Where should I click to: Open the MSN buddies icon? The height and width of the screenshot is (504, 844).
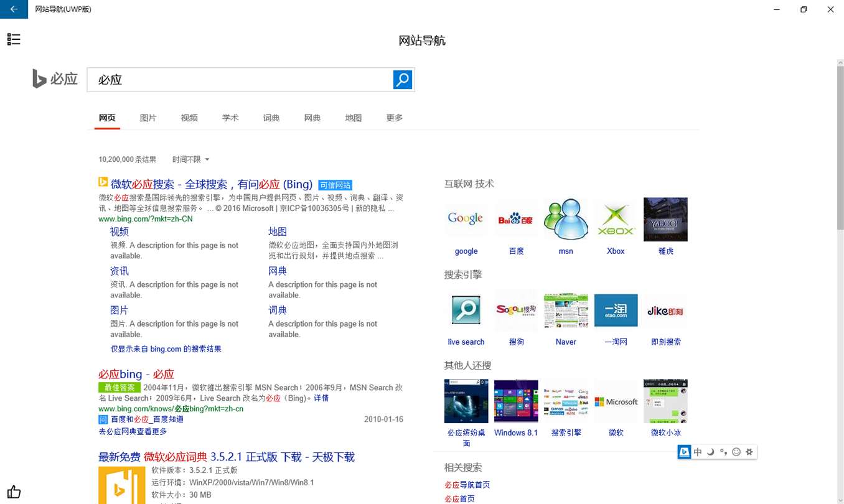tap(566, 219)
